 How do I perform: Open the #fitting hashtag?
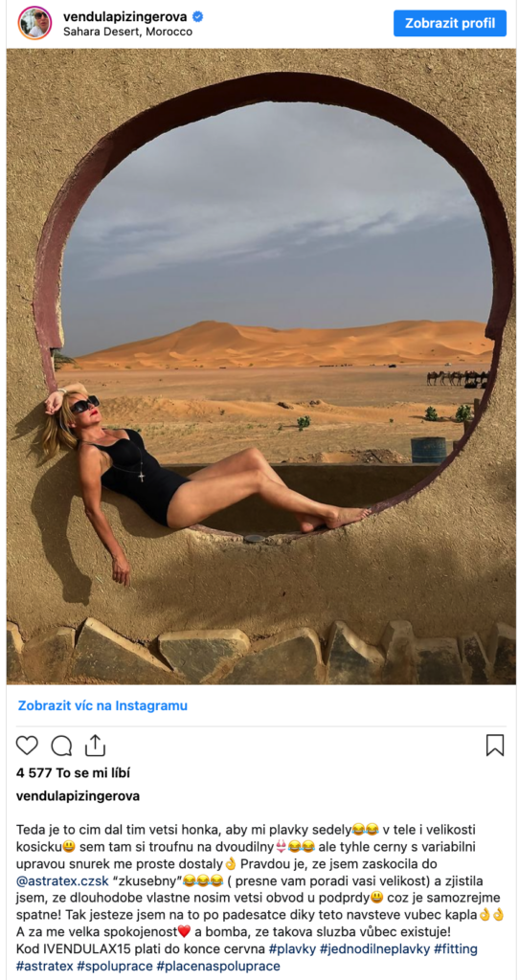click(456, 948)
